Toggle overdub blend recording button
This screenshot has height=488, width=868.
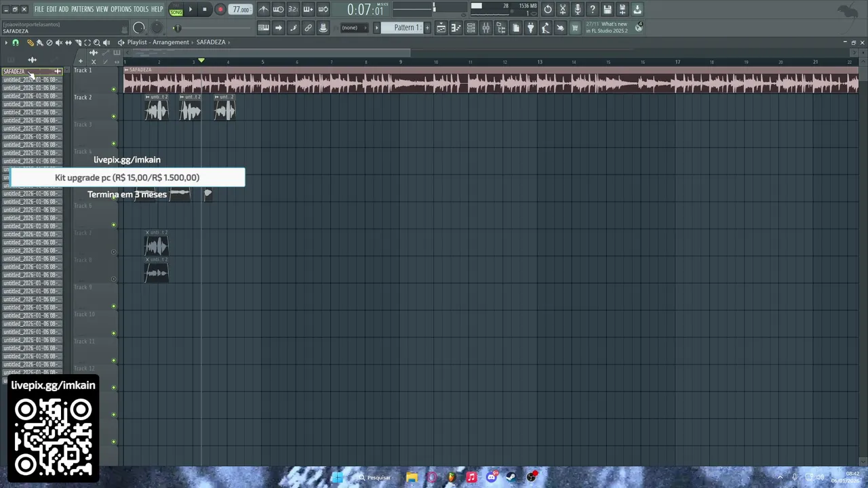pos(308,9)
